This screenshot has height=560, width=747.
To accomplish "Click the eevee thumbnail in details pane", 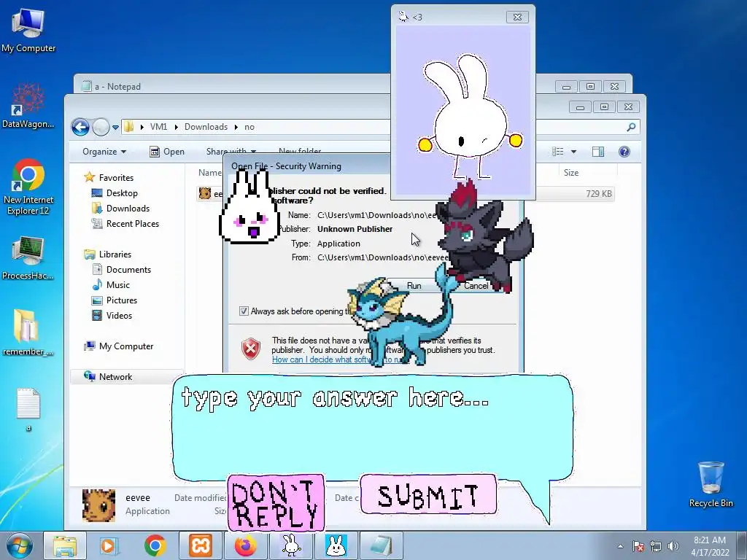I will (x=98, y=505).
